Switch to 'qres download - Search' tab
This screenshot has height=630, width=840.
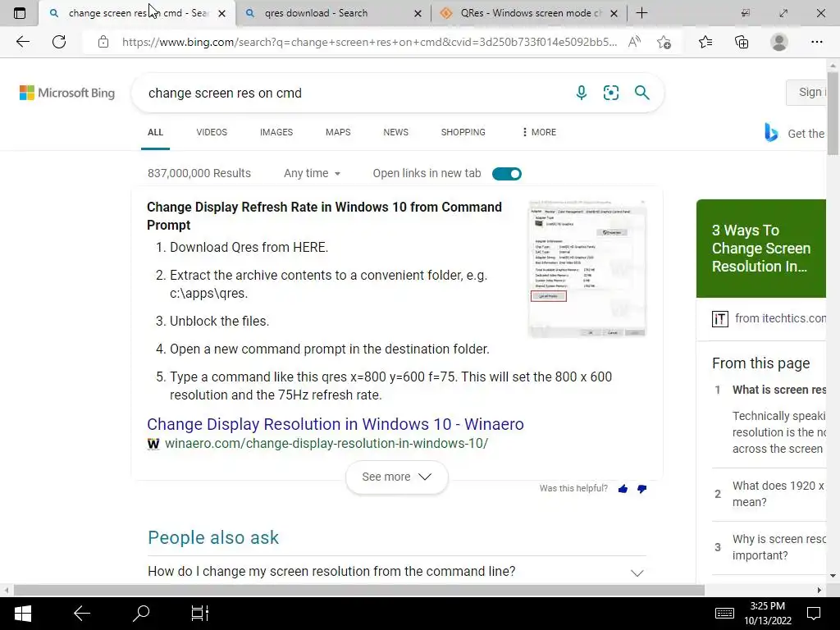coord(332,13)
